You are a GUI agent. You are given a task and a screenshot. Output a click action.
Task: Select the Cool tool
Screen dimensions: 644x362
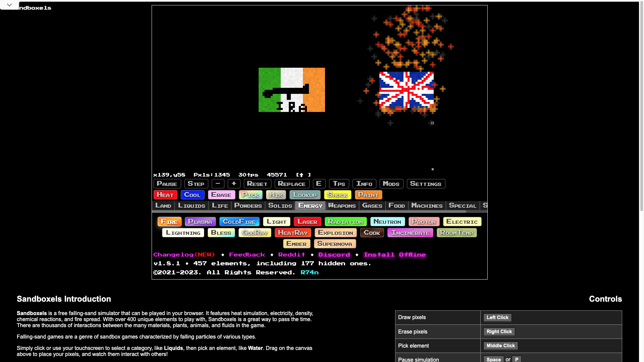click(192, 195)
